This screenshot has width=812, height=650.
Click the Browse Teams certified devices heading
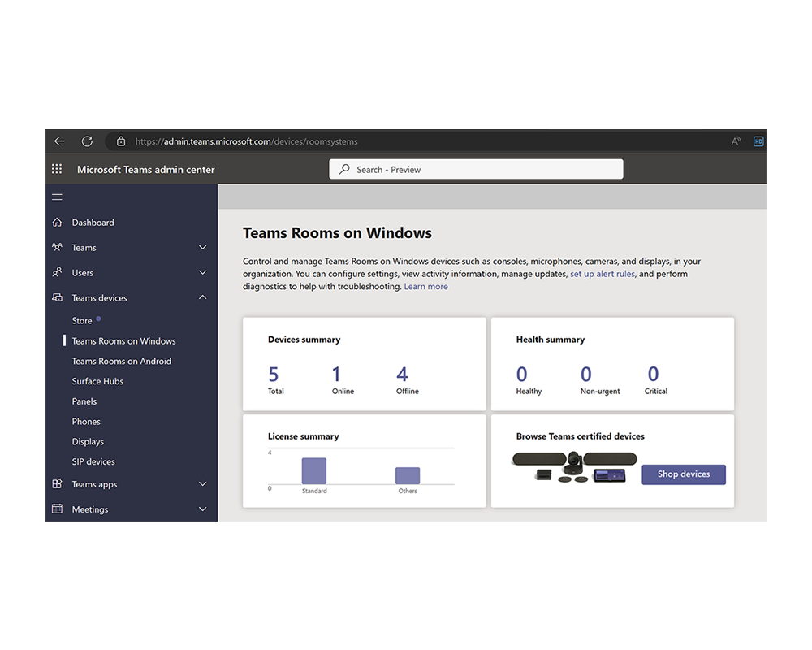[x=580, y=436]
